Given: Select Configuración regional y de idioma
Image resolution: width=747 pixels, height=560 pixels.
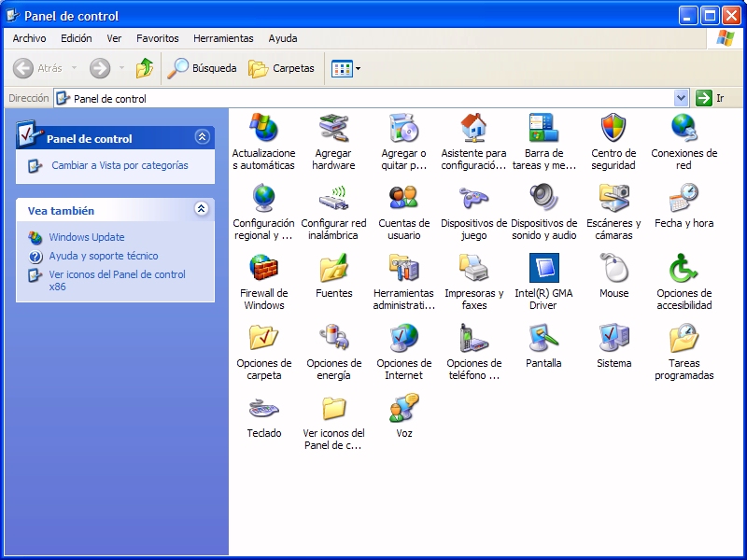Looking at the screenshot, I should coord(263,198).
